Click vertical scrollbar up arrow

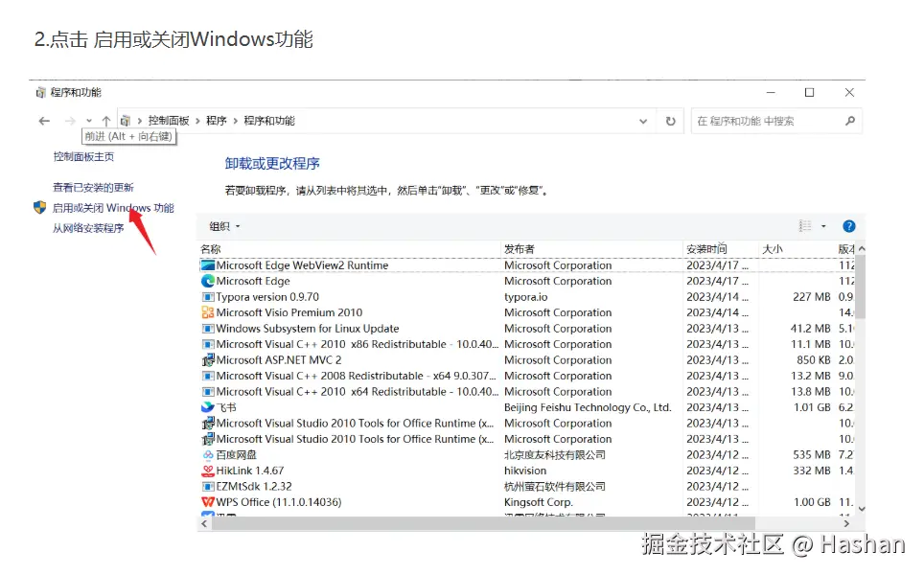point(861,248)
